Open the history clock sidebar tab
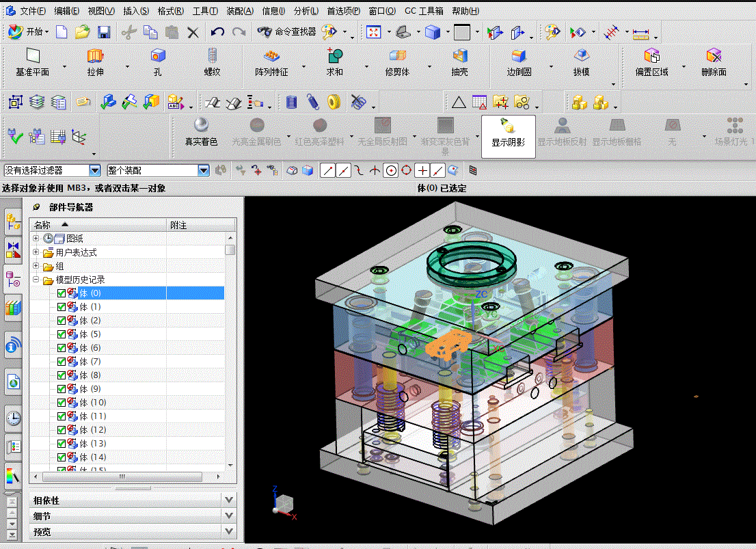Screen dimensions: 756x549 click(x=13, y=418)
